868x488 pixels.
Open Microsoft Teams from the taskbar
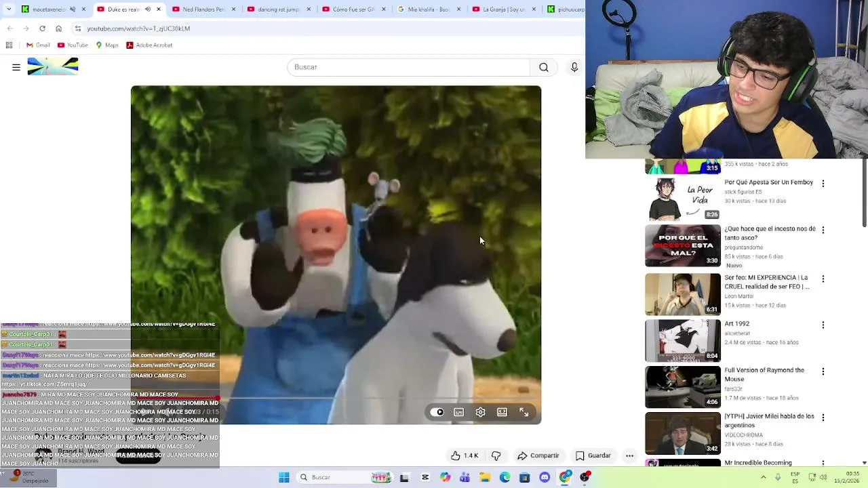pos(465,477)
